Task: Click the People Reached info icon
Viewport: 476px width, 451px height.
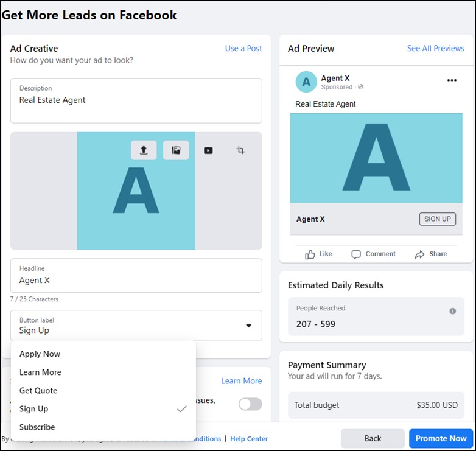Action: (452, 311)
